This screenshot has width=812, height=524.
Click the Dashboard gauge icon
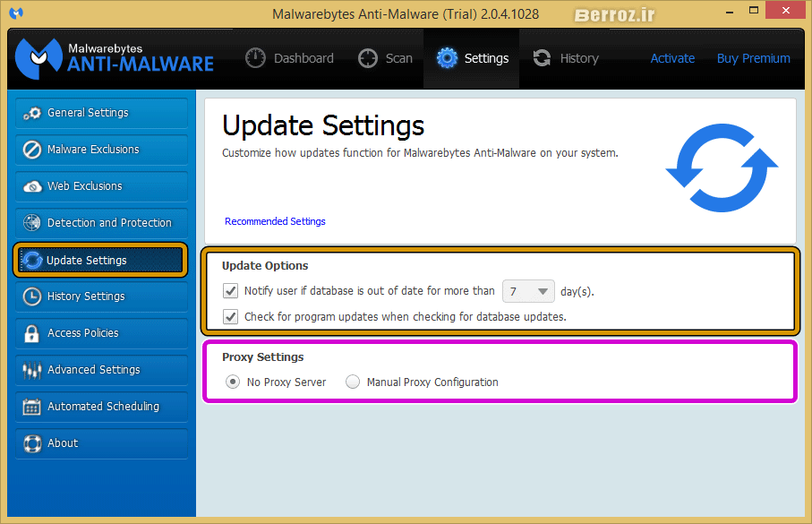[x=255, y=58]
